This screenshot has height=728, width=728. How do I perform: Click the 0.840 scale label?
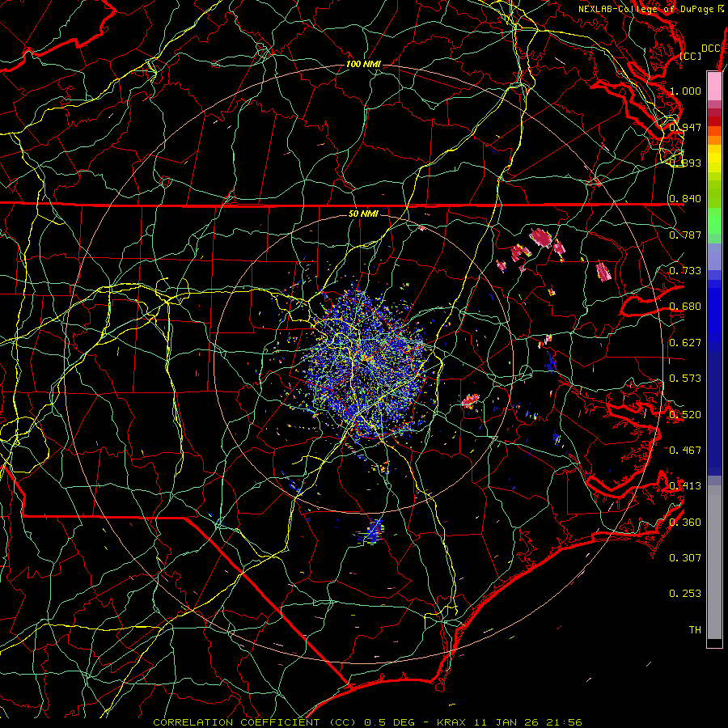coord(685,198)
